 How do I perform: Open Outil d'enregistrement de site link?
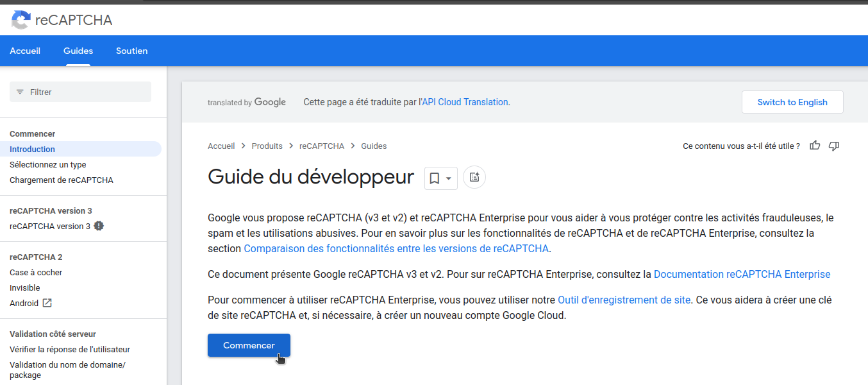pos(624,300)
